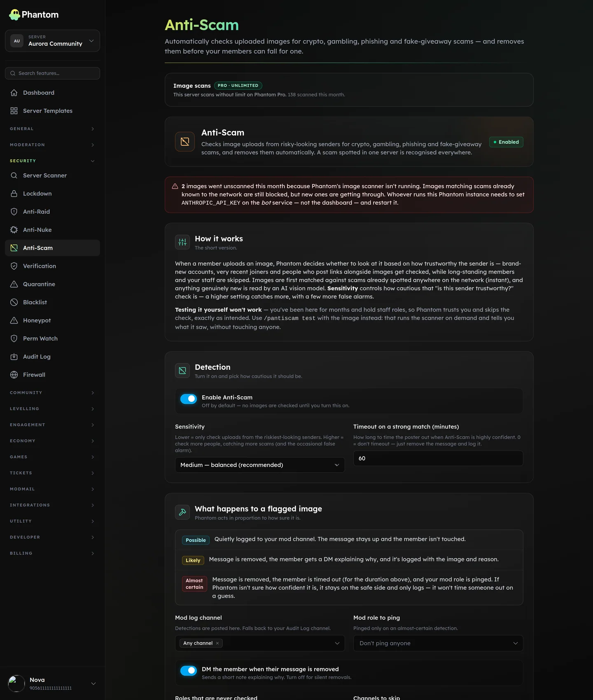
Task: Click the AU server badge
Action: pyautogui.click(x=17, y=41)
